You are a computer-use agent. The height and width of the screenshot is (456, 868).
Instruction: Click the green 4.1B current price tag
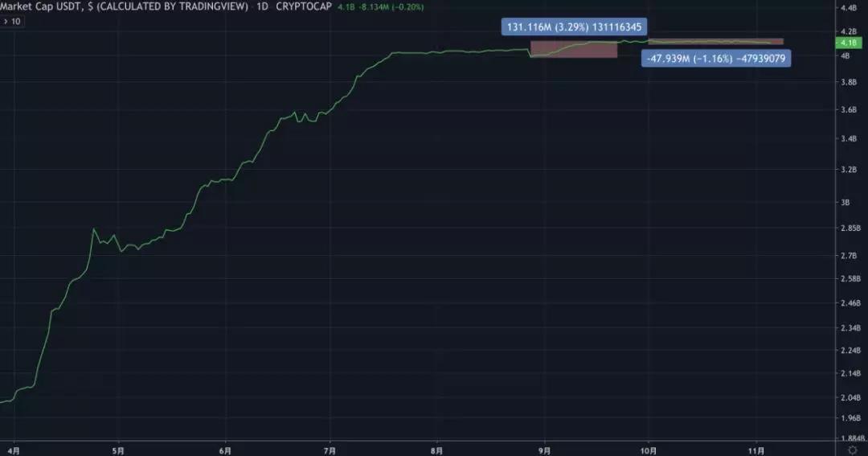849,42
